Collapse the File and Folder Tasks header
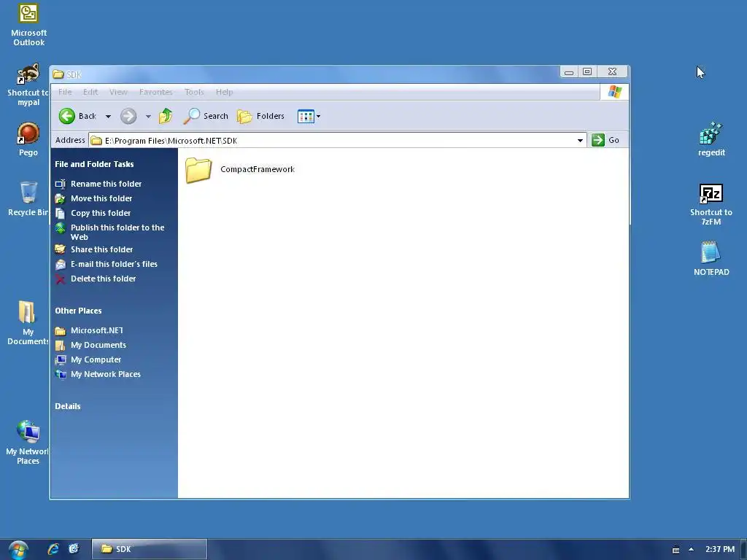This screenshot has height=560, width=747. click(x=94, y=164)
